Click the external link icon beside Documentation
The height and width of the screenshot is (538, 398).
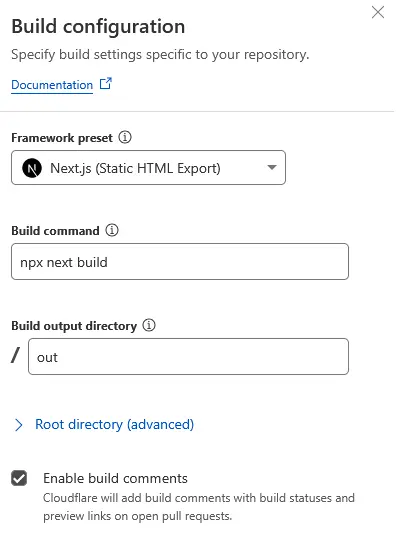click(x=106, y=84)
